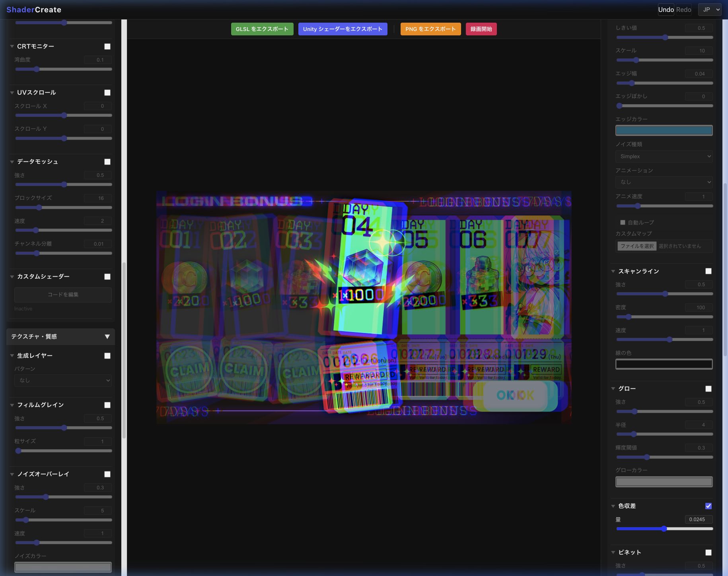Collapse the グロー section triangle
The image size is (728, 576).
tap(613, 389)
